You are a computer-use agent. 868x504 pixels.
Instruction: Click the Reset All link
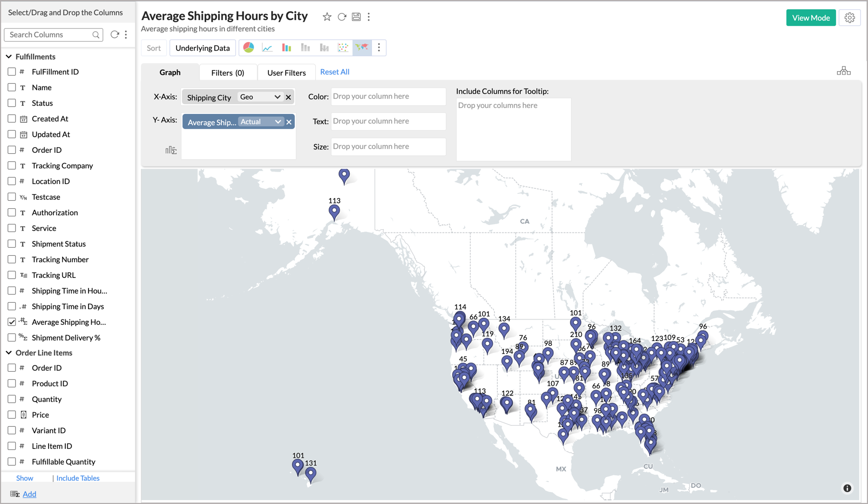tap(335, 72)
